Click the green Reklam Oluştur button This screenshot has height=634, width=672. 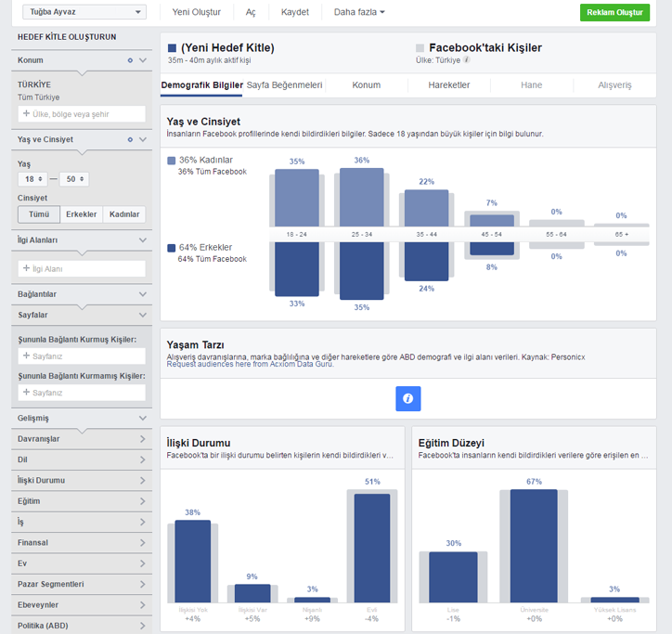614,12
